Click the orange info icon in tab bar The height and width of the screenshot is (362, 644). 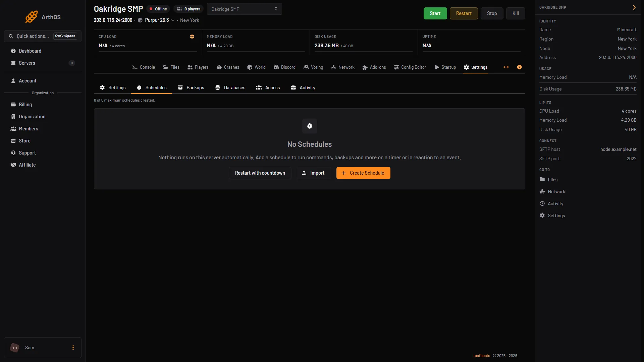pos(519,67)
